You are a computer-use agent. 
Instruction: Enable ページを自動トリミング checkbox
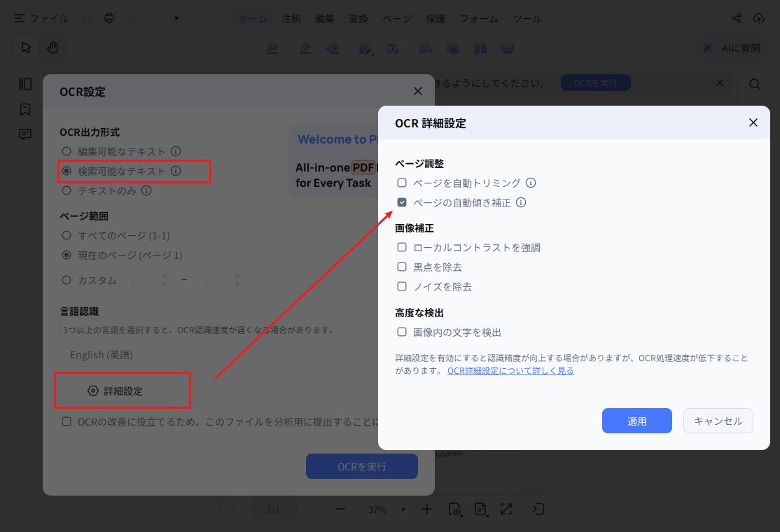[402, 183]
